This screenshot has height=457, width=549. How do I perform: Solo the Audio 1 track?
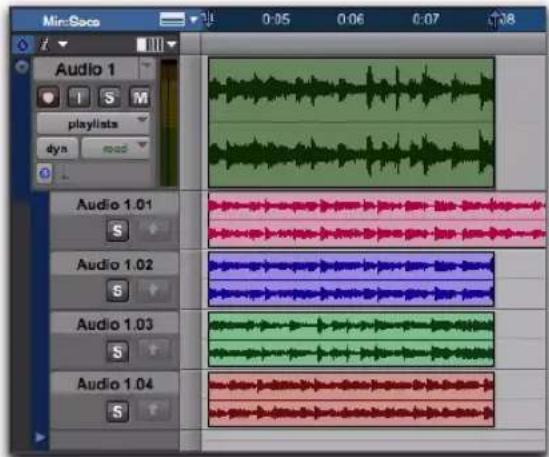coord(109,97)
